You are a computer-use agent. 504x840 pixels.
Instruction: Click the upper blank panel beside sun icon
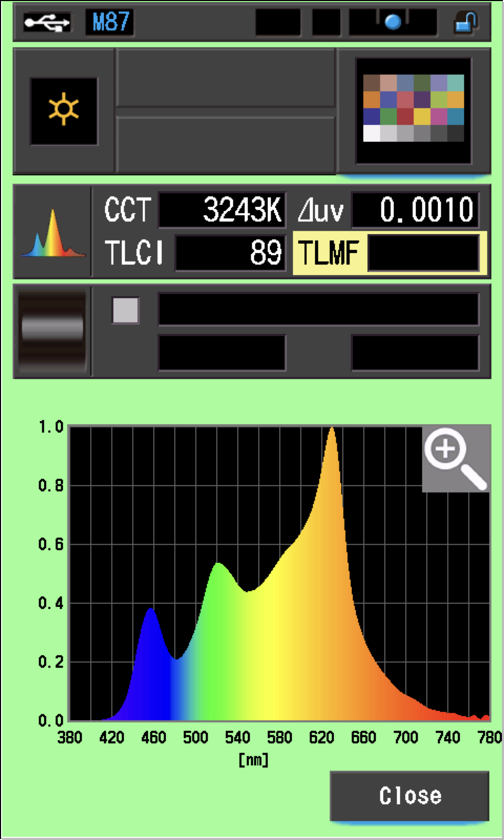(225, 78)
